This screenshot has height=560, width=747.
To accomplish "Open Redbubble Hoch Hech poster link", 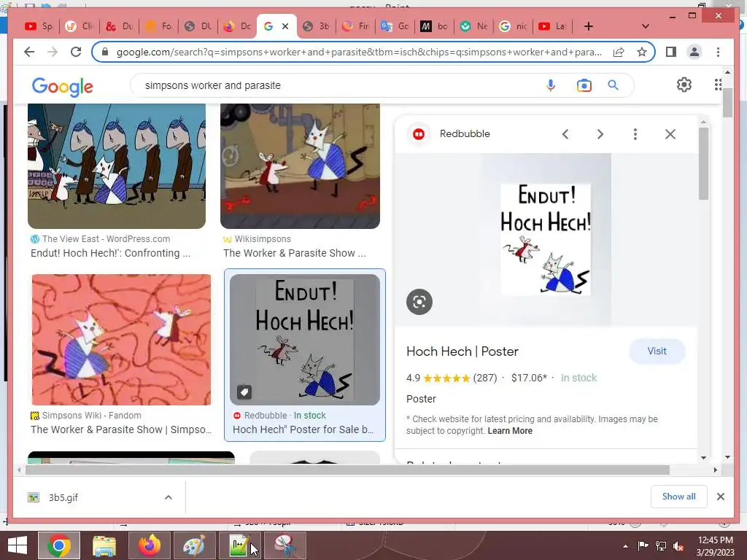I will tap(303, 429).
